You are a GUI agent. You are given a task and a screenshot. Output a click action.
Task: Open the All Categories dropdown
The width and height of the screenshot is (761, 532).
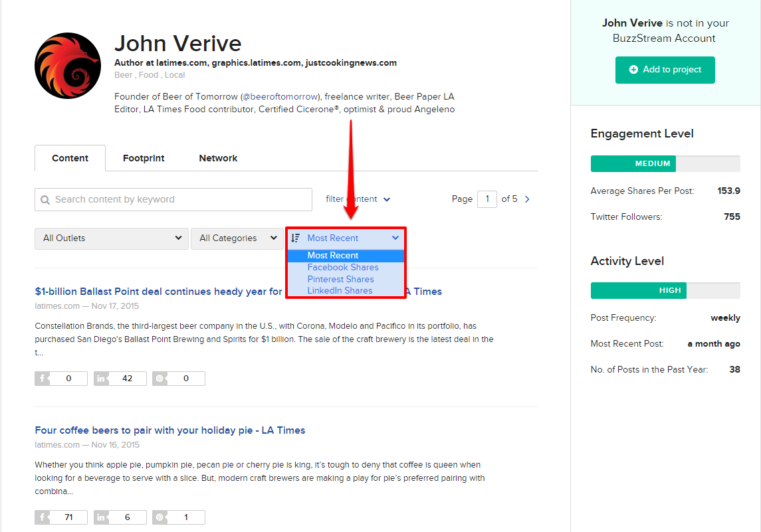coord(237,238)
